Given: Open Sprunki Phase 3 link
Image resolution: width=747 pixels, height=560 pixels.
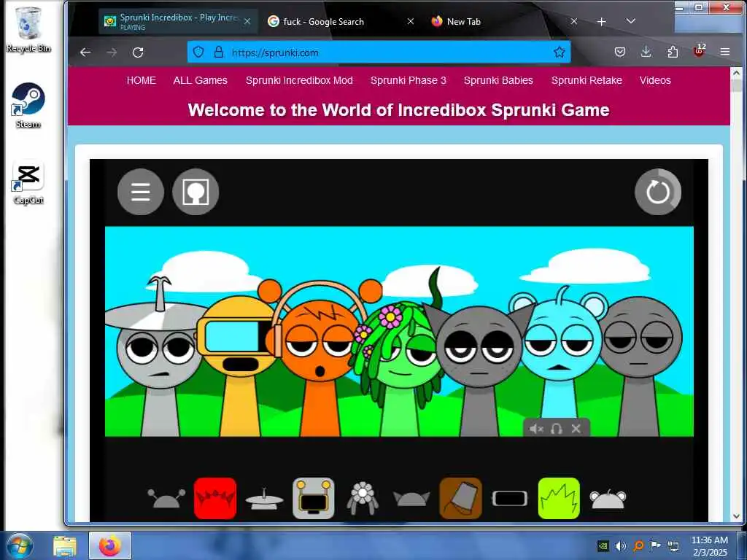Looking at the screenshot, I should 409,80.
